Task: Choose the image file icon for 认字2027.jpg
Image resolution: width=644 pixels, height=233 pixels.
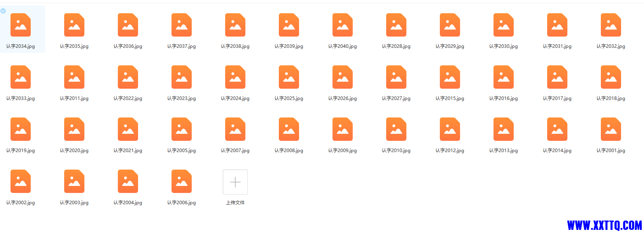Action: tap(396, 77)
